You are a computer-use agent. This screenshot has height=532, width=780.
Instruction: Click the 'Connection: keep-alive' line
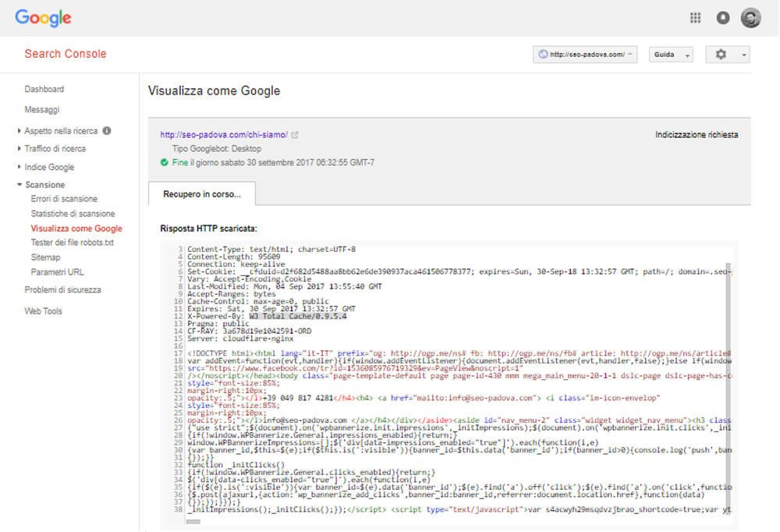coord(236,264)
